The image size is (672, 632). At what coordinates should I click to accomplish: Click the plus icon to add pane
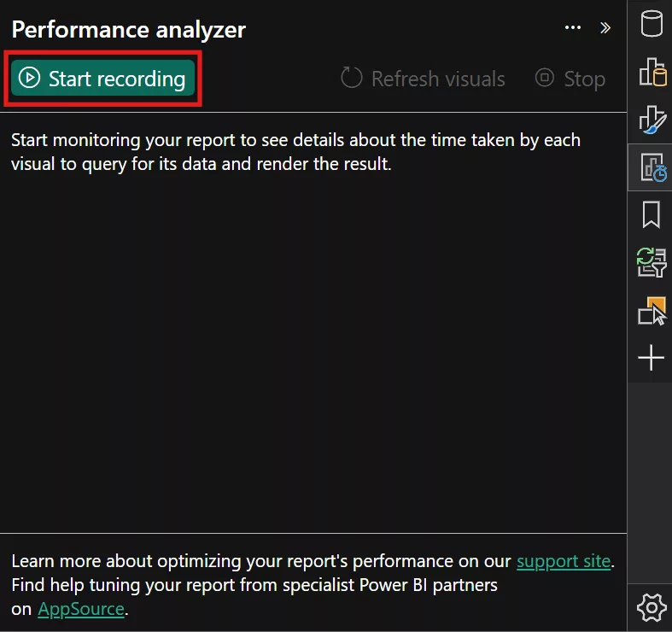click(x=651, y=357)
